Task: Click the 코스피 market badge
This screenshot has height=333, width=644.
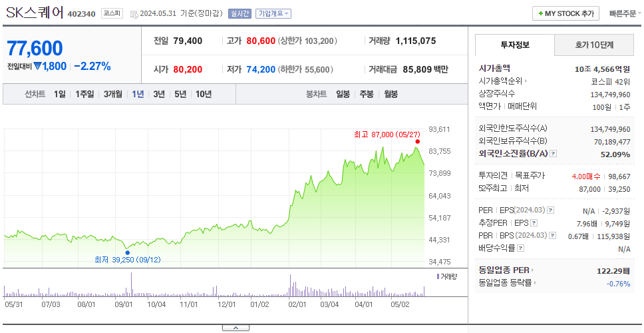Action: 112,13
